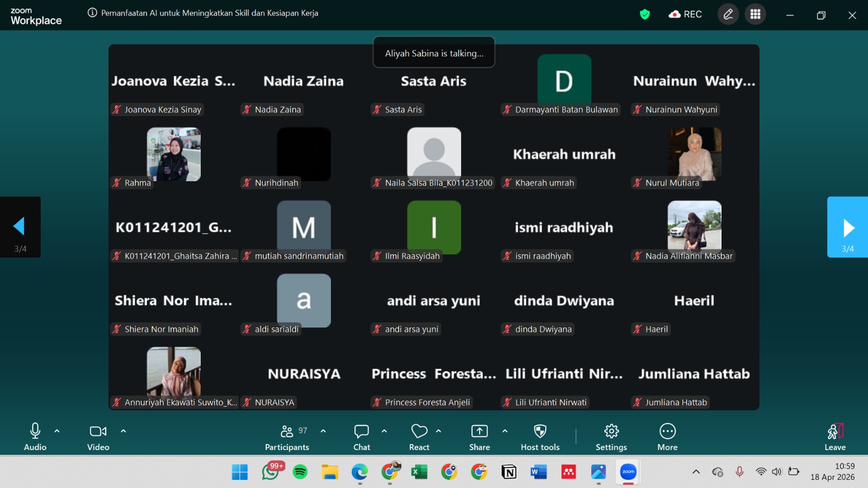Open the annotation pencil tool
This screenshot has height=488, width=868.
pos(728,15)
